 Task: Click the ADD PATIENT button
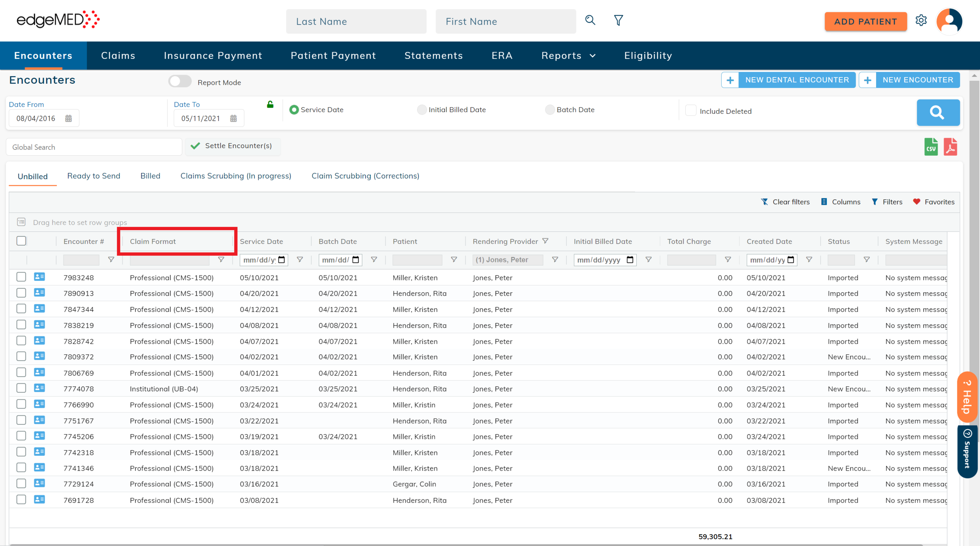865,22
